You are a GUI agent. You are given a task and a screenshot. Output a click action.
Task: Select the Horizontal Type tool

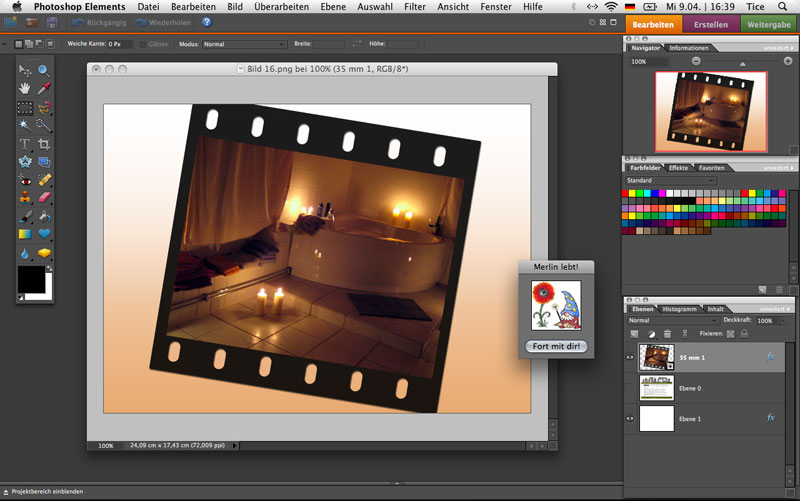click(25, 144)
